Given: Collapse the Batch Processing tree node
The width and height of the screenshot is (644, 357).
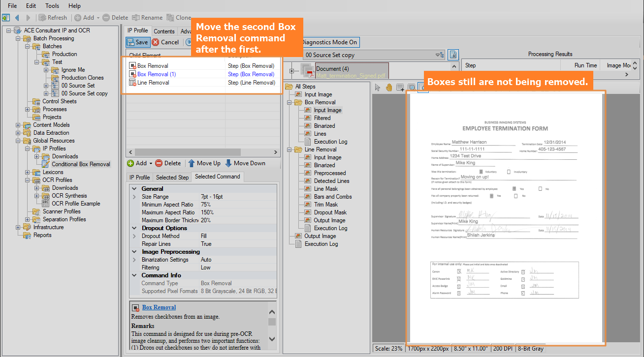Looking at the screenshot, I should click(x=18, y=38).
